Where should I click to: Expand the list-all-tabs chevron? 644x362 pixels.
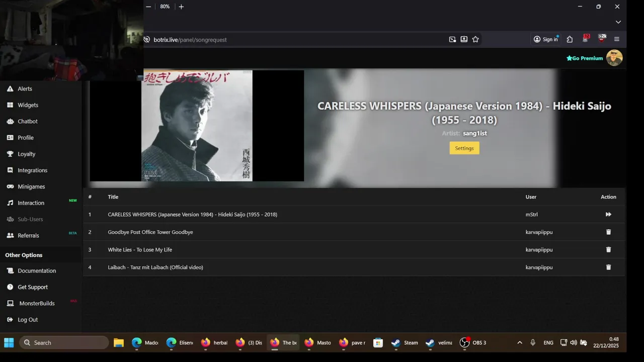point(618,22)
